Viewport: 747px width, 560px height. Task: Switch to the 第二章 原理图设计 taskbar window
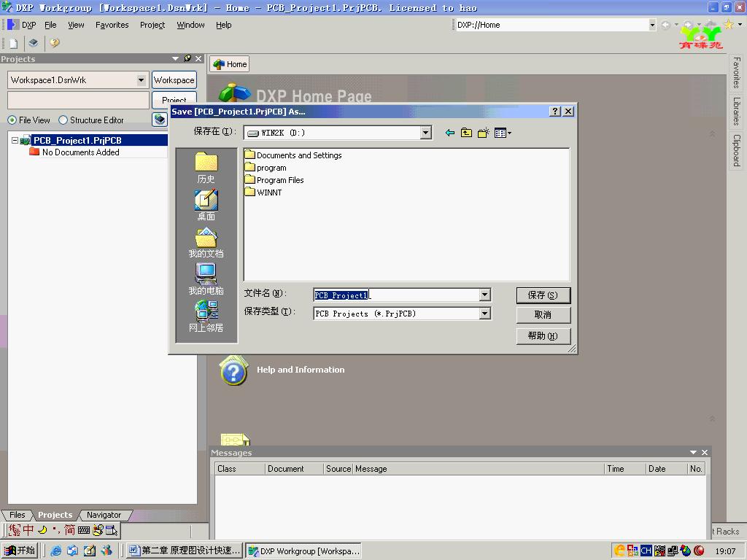click(x=185, y=551)
